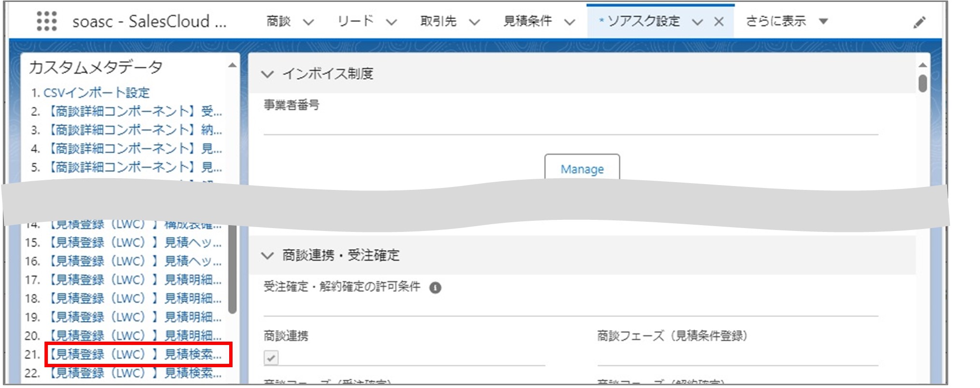The width and height of the screenshot is (980, 388).
Task: Open 商談 tab dropdown chevron
Action: pyautogui.click(x=308, y=22)
